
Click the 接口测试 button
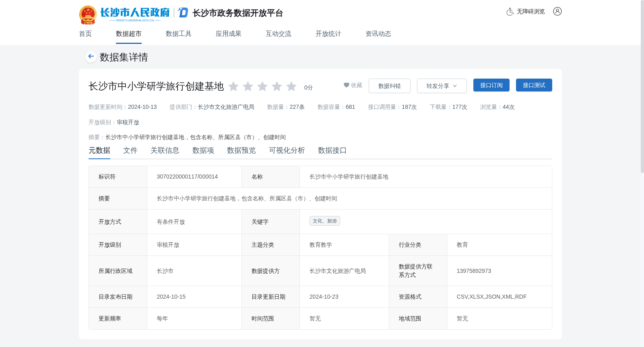pyautogui.click(x=534, y=85)
